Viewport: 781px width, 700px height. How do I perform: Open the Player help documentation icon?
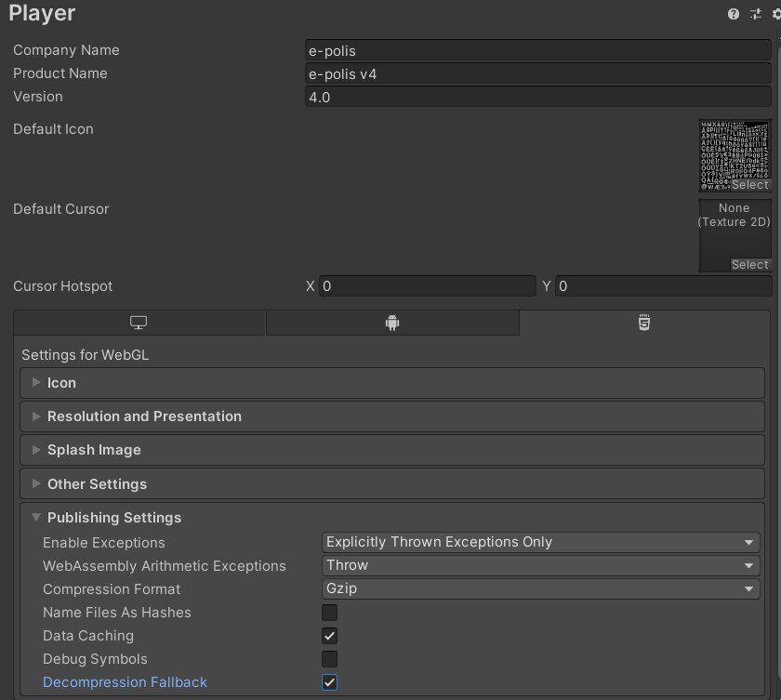pos(734,14)
